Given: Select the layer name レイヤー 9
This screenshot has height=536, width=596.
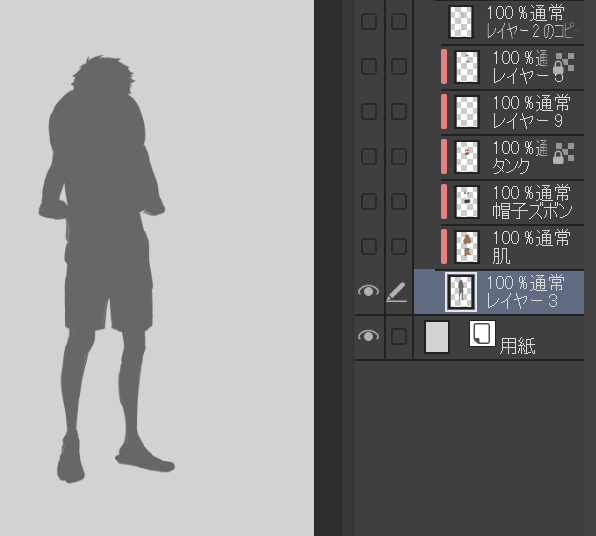Looking at the screenshot, I should tap(528, 121).
